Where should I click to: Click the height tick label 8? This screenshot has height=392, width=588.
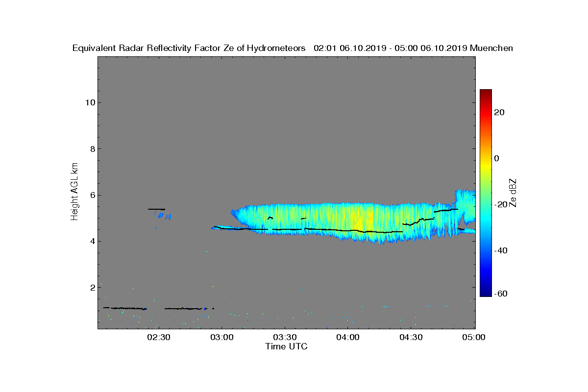(x=92, y=149)
